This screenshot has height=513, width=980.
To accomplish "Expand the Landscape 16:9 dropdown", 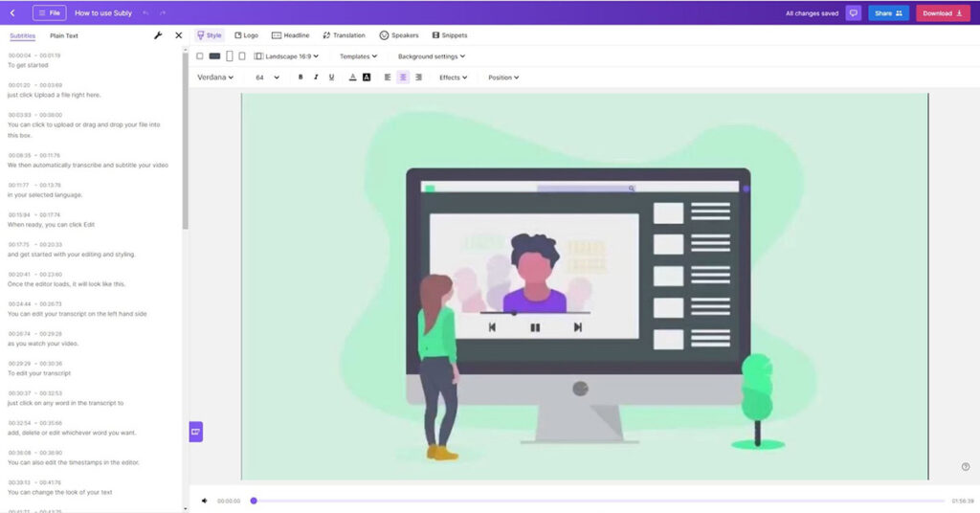I will coord(287,56).
